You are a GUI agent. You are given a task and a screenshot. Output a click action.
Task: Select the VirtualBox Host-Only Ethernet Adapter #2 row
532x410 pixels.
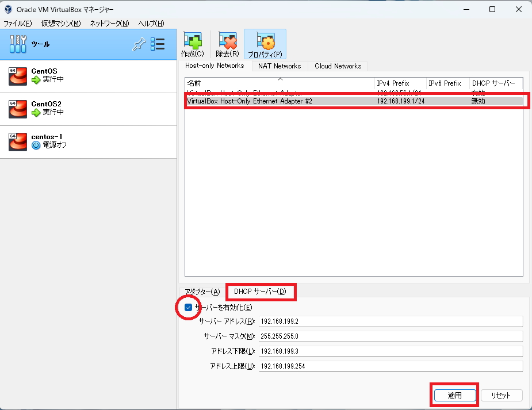354,101
